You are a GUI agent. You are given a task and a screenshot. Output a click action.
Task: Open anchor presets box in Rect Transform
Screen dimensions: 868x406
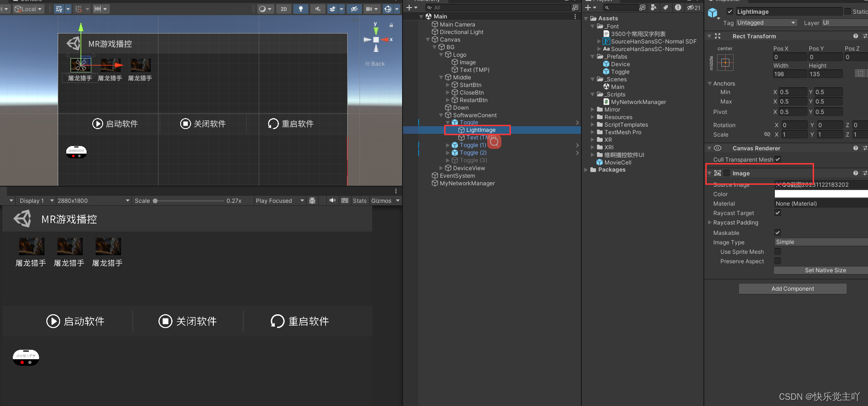pyautogui.click(x=725, y=62)
